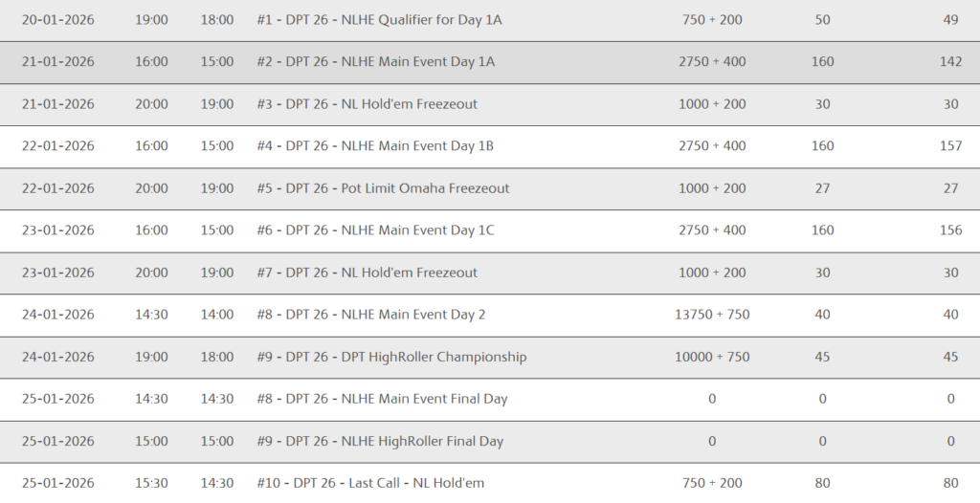Image resolution: width=980 pixels, height=503 pixels.
Task: Select the 10000 + 750 buy-in value
Action: 712,357
